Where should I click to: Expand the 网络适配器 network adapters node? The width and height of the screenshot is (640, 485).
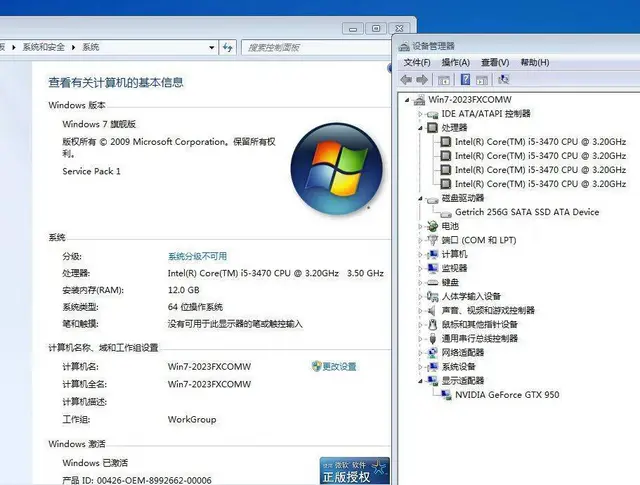pos(421,353)
